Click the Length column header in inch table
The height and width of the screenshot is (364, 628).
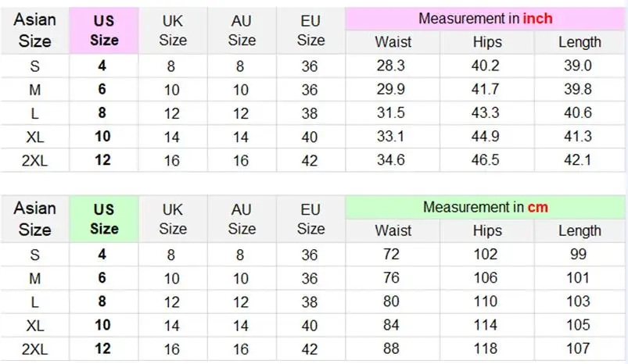coord(580,42)
